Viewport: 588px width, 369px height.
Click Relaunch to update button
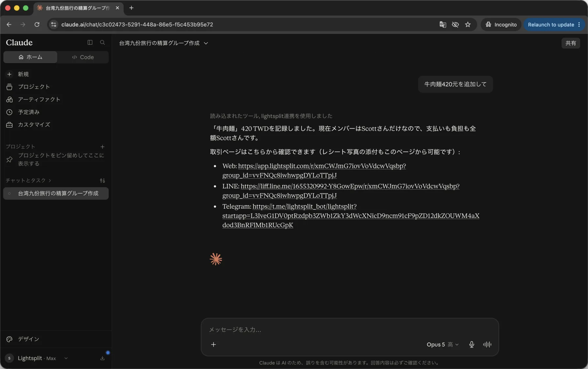[551, 24]
